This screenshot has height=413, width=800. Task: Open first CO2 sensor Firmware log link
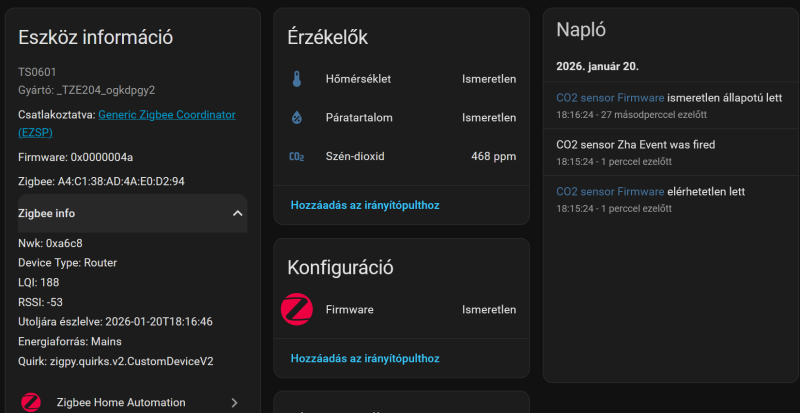pyautogui.click(x=610, y=98)
